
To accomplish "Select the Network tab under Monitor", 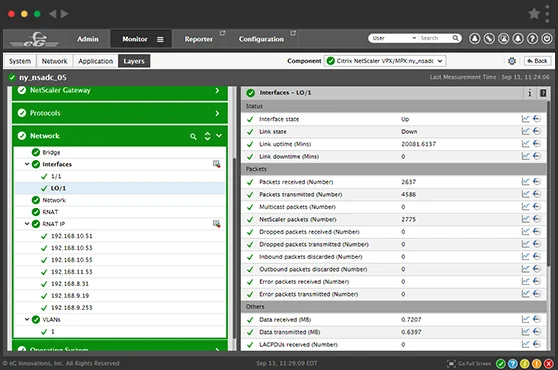I will coord(54,61).
